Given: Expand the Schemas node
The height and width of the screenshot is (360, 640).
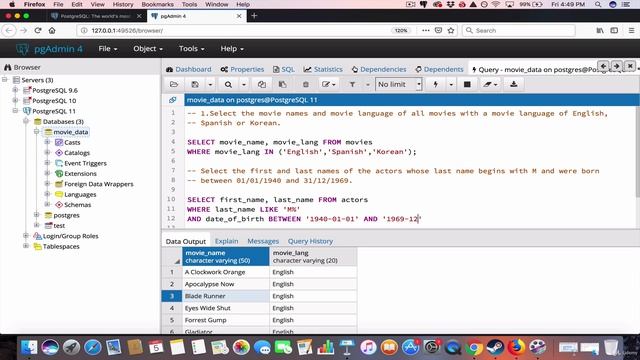Looking at the screenshot, I should coord(47,205).
